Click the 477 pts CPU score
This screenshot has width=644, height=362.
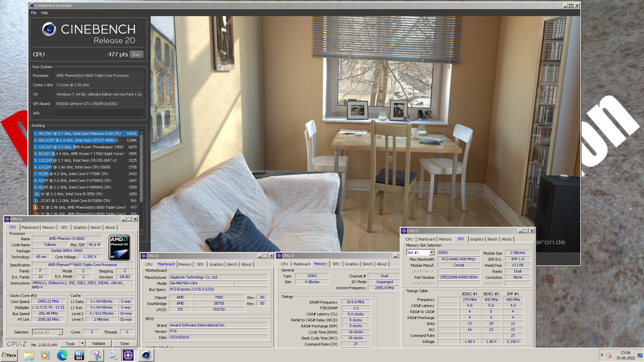tap(118, 54)
